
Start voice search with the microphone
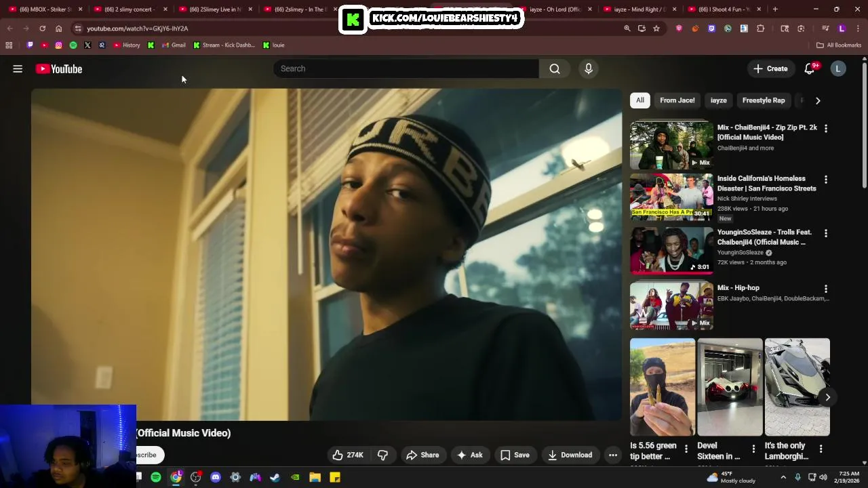coord(589,68)
